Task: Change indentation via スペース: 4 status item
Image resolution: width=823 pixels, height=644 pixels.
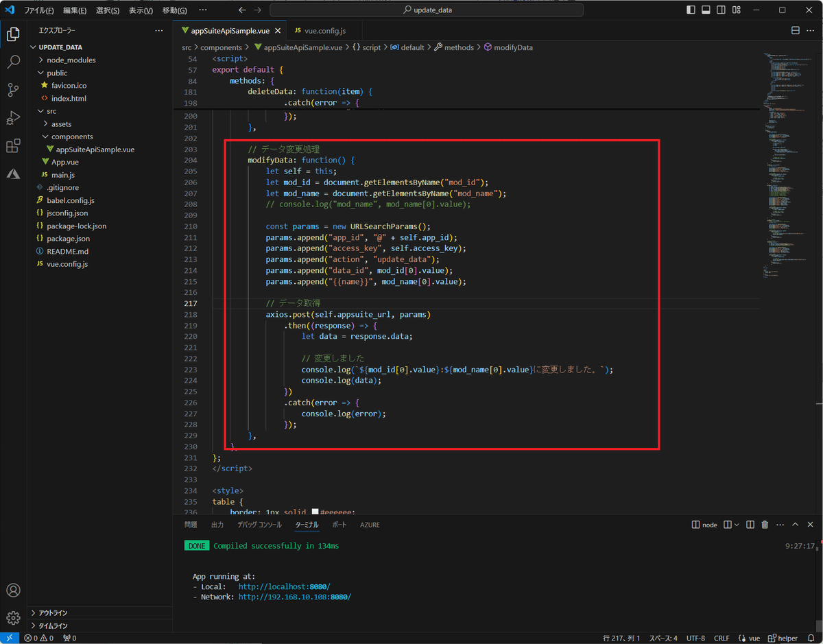Action: pyautogui.click(x=663, y=638)
